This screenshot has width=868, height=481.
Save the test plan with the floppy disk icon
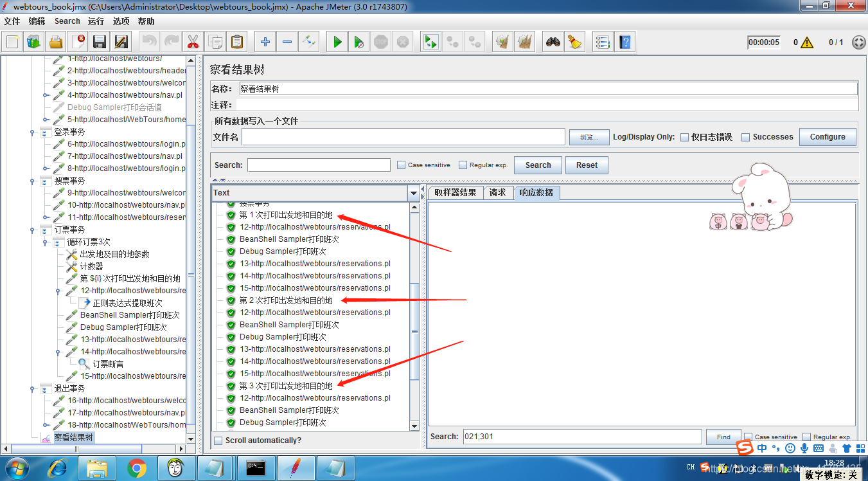click(x=100, y=42)
